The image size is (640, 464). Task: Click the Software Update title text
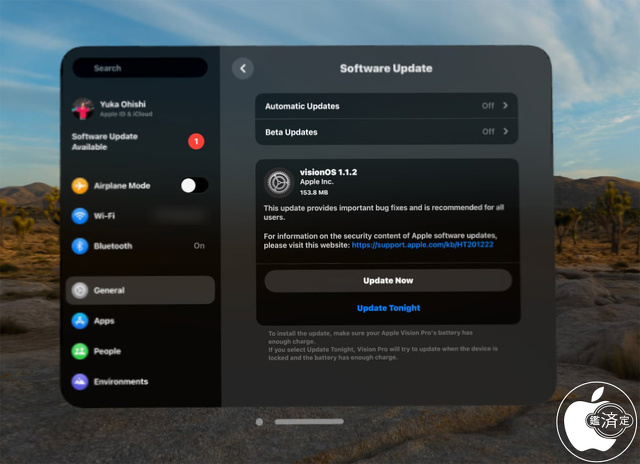[x=386, y=69]
